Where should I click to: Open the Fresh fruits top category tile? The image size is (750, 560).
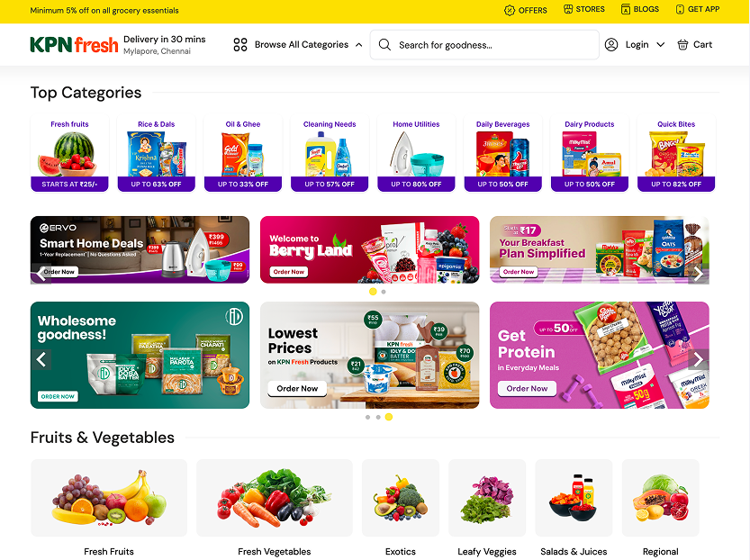[x=70, y=154]
